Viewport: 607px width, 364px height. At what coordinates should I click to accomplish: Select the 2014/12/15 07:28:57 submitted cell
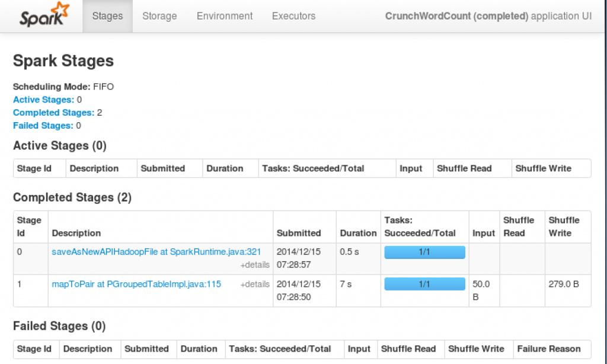pyautogui.click(x=305, y=258)
